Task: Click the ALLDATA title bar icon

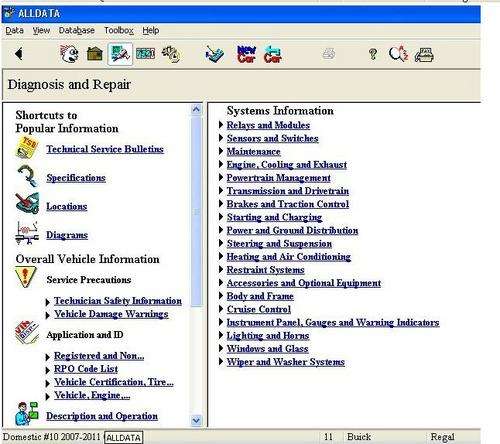Action: tap(9, 13)
